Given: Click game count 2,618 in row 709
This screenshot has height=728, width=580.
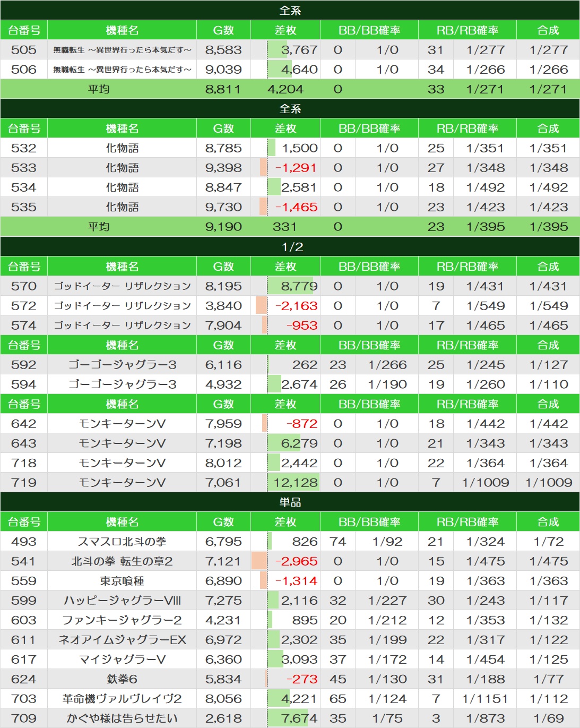Looking at the screenshot, I should tap(223, 718).
